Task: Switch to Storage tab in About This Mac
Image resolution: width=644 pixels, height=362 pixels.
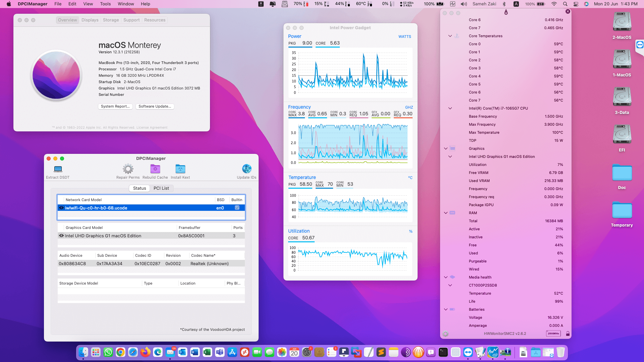Action: [x=111, y=20]
